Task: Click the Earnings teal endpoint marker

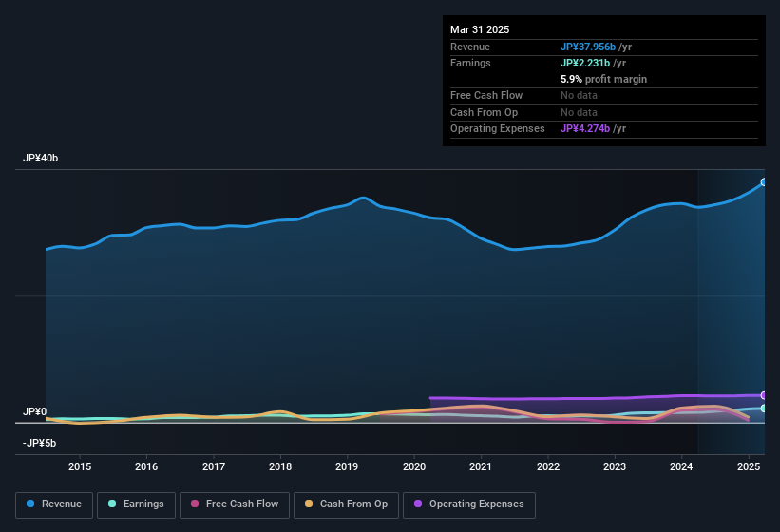Action: [764, 408]
